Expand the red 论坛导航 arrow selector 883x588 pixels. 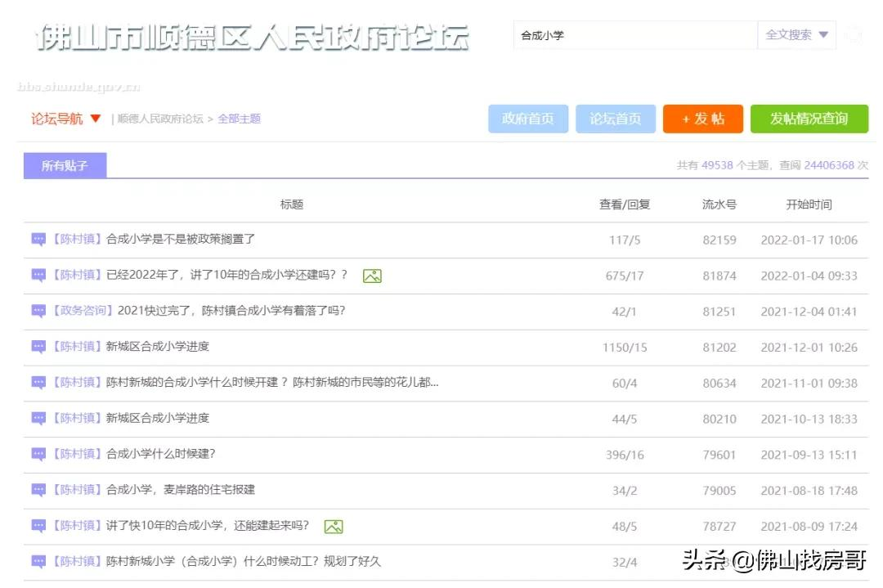tap(97, 119)
